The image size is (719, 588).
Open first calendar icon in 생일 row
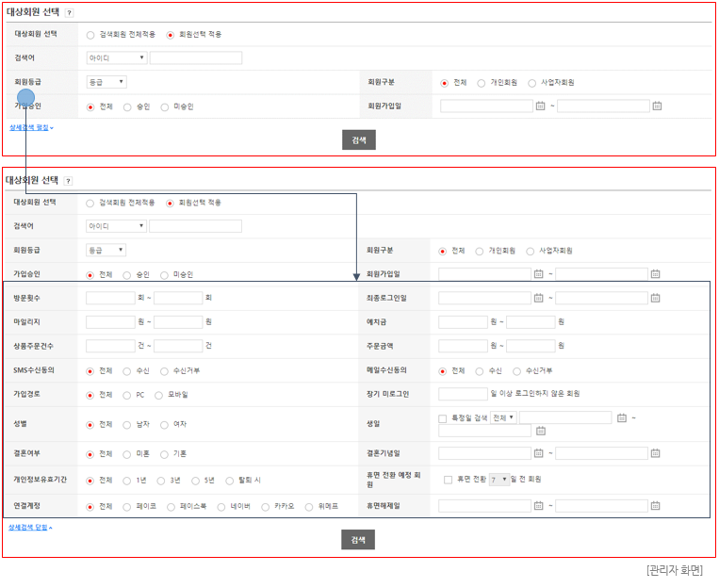pos(621,417)
